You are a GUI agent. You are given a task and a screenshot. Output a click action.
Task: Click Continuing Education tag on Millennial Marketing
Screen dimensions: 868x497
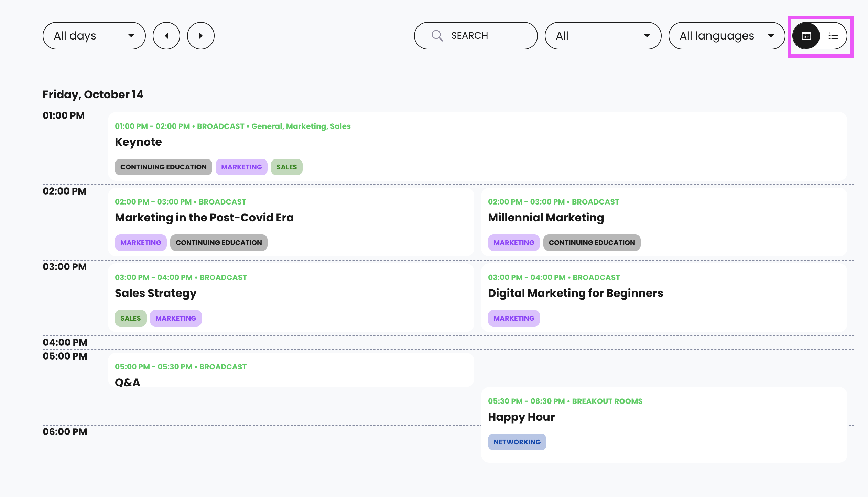point(592,243)
